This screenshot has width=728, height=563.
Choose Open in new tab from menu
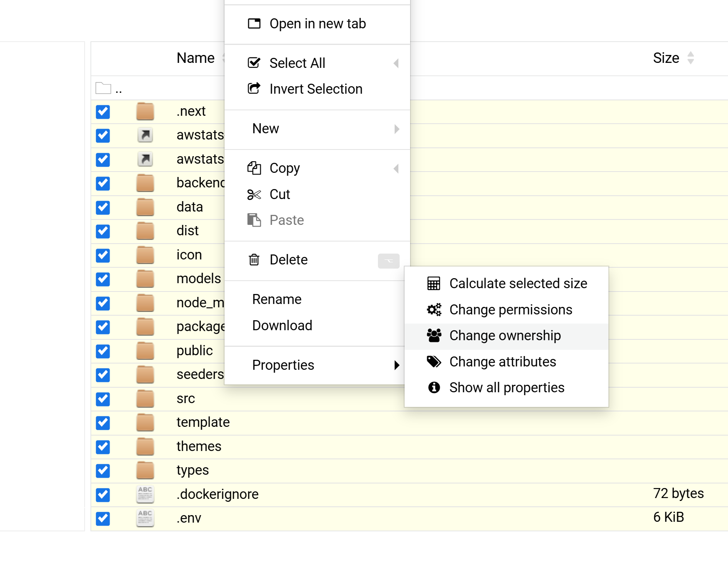(318, 24)
